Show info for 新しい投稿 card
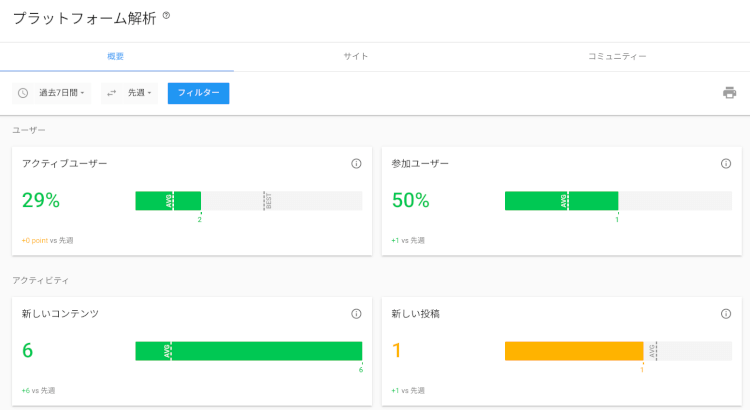 726,313
